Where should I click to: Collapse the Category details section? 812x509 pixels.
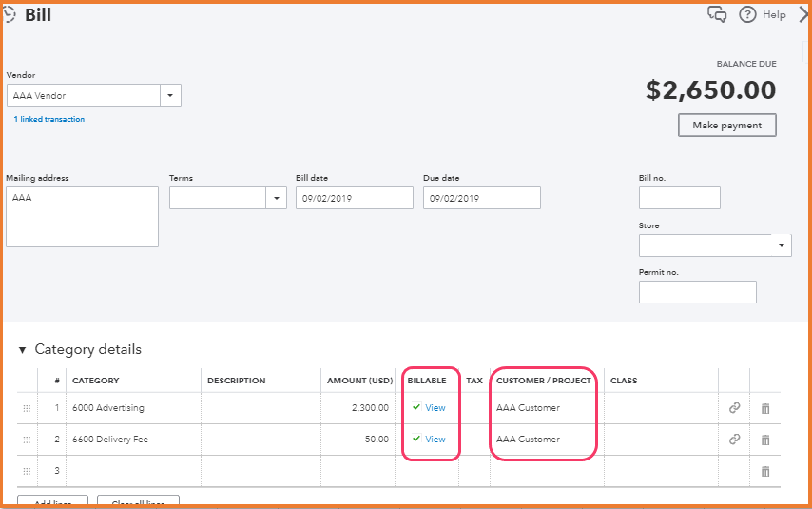23,350
